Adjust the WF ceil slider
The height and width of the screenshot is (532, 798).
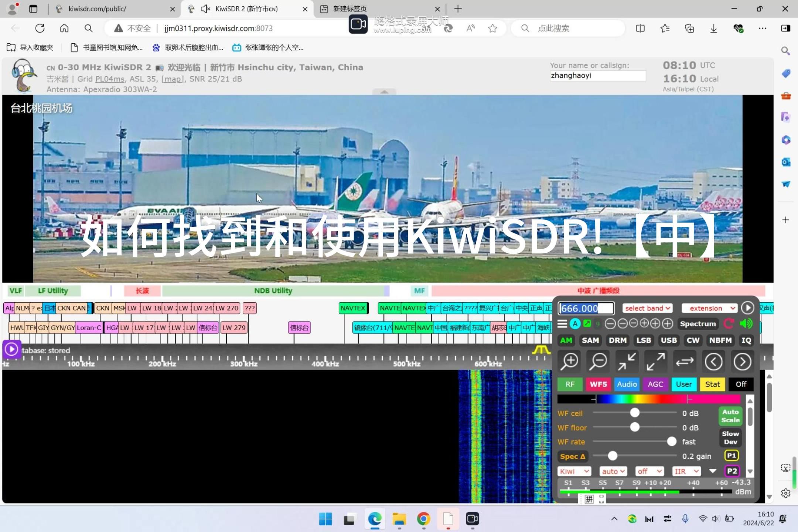[x=635, y=413]
